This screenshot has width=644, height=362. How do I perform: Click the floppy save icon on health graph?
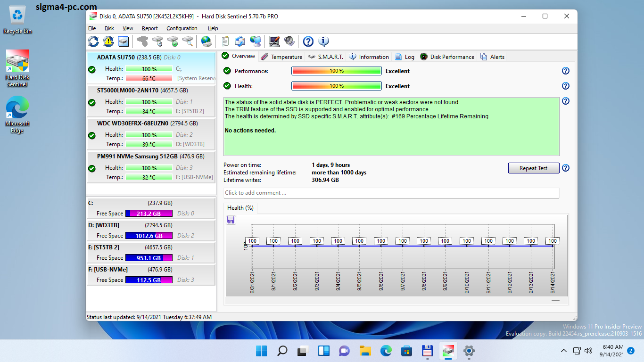231,220
